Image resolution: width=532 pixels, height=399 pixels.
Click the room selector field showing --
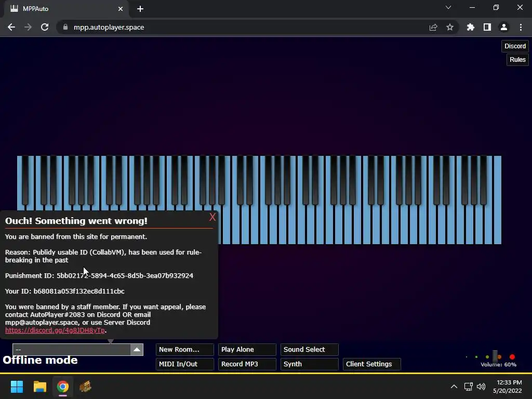72,350
